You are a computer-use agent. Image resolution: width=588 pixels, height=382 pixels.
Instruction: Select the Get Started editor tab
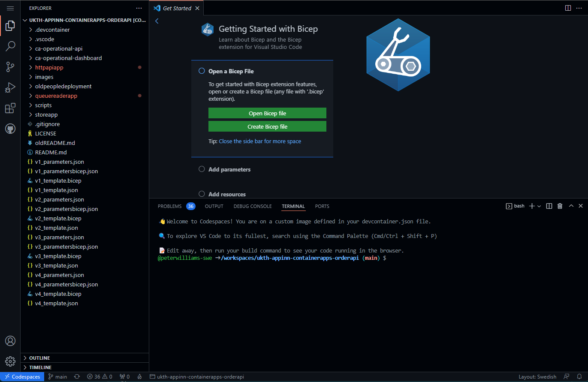177,8
